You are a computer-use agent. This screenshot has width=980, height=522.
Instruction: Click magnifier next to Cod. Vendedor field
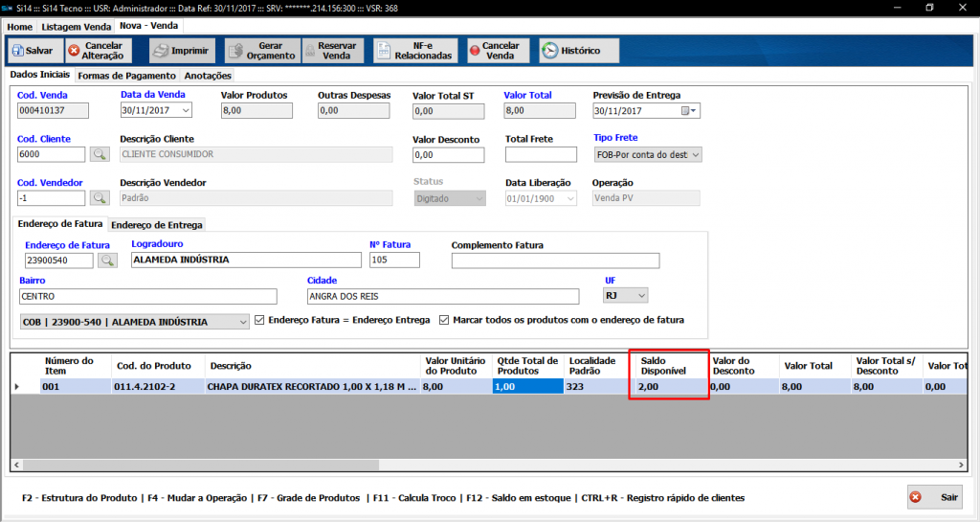click(100, 198)
